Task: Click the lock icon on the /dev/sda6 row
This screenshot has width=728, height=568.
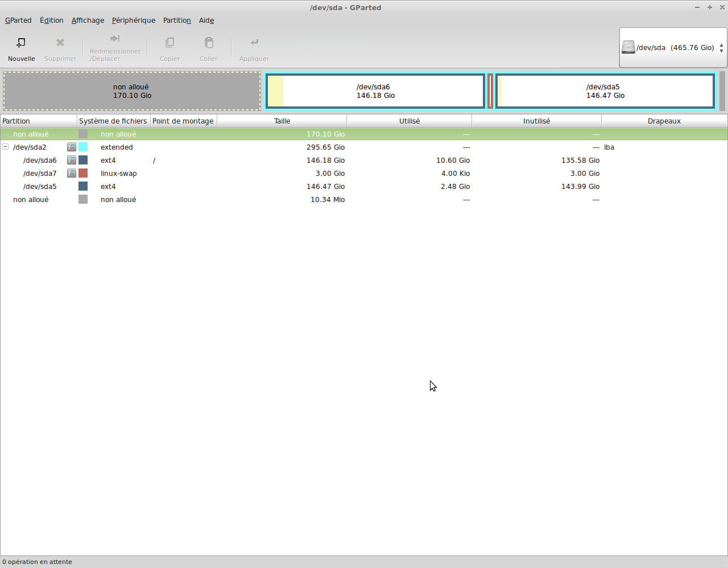Action: pyautogui.click(x=72, y=160)
